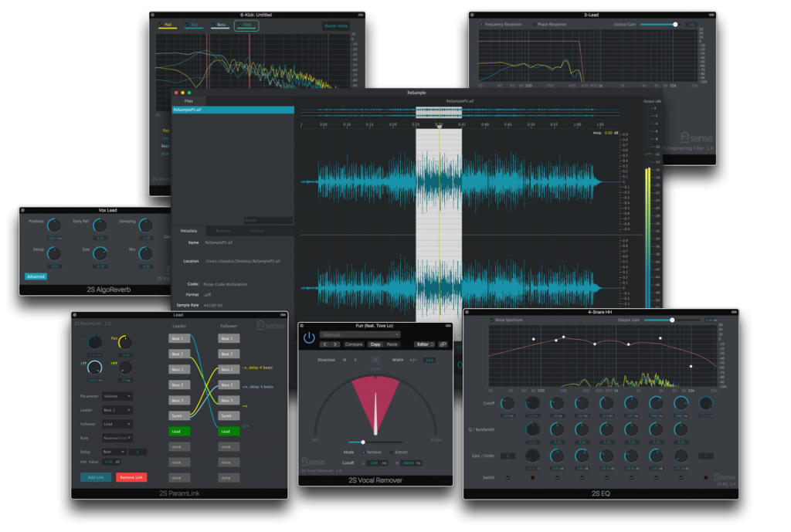Viewport: 791px width, 532px height.
Task: Click the lowest white EQ point on the 2S EQ curve
Action: pos(691,367)
